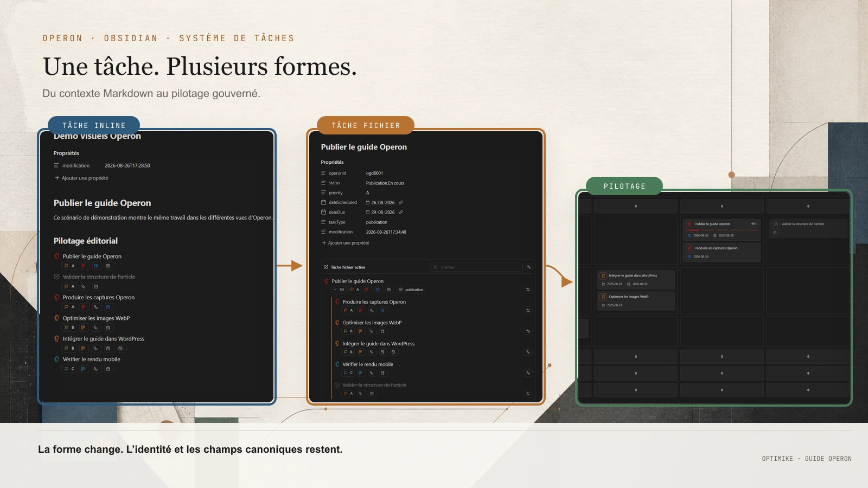Image resolution: width=868 pixels, height=488 pixels.
Task: Click the Publier le guide Operon card icon in the Pilotage panel
Action: click(x=690, y=224)
